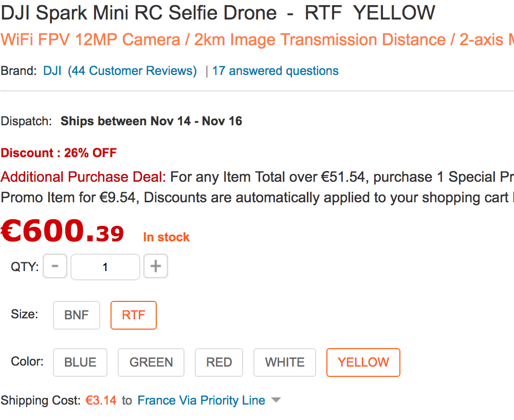
Task: Open France Via Priority Line selector
Action: (201, 400)
